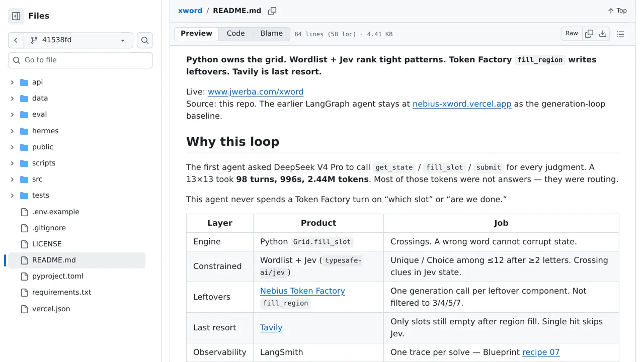Open vercel.json file name in tree
The width and height of the screenshot is (644, 362).
click(x=51, y=309)
